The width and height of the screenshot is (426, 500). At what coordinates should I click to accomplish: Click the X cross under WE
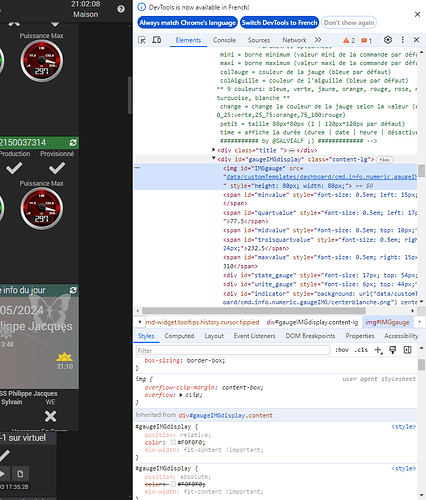[x=50, y=416]
